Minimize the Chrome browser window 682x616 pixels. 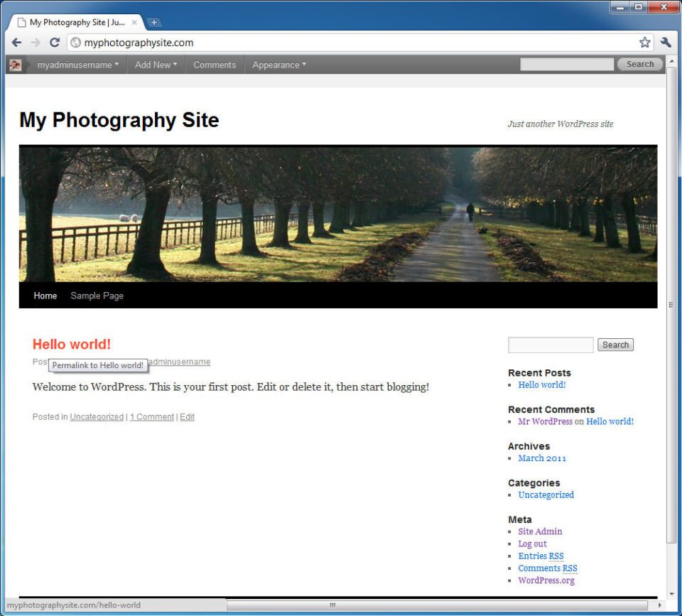(620, 7)
